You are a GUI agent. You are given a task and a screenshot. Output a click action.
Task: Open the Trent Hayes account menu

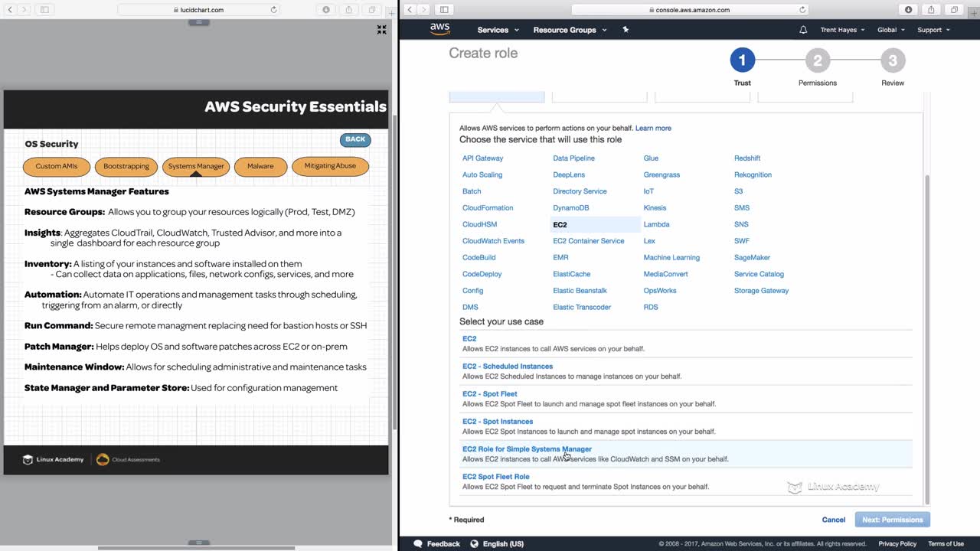[842, 30]
